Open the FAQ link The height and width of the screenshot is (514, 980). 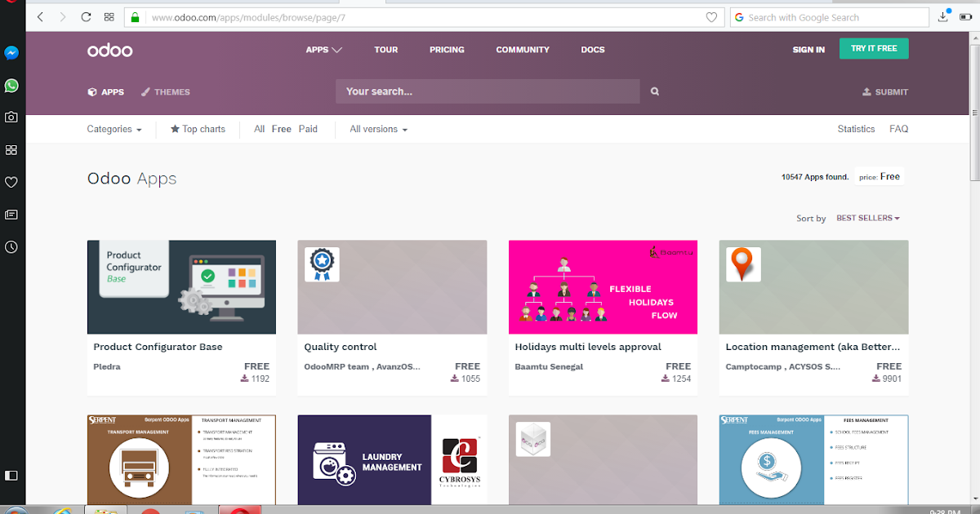[x=898, y=129]
